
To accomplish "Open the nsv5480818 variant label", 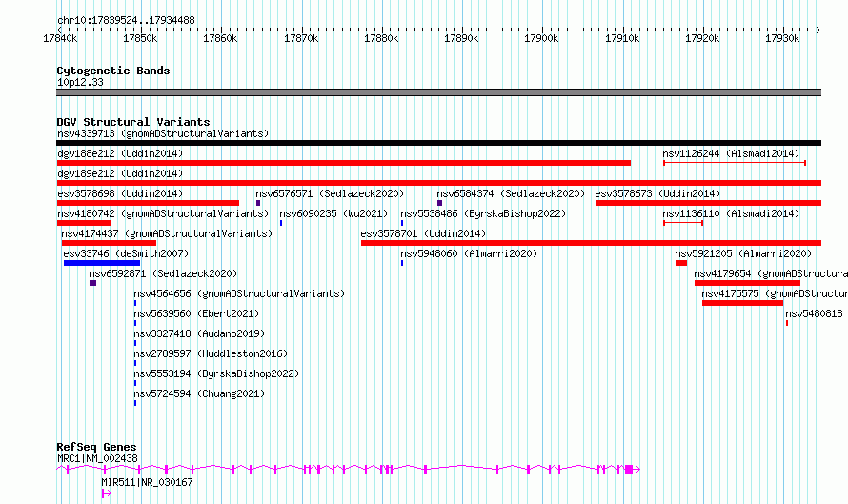I will click(x=814, y=313).
